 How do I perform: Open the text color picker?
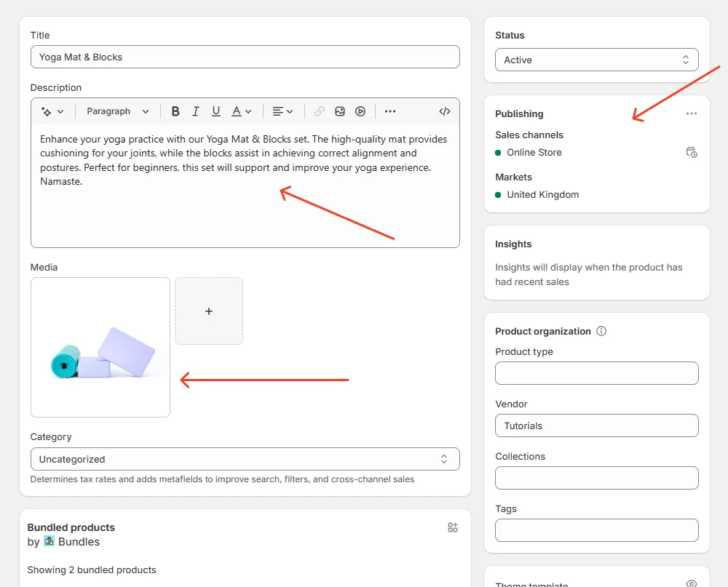(241, 111)
